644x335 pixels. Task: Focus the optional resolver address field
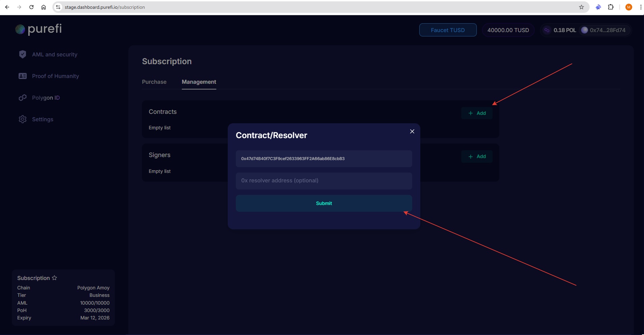pos(324,181)
